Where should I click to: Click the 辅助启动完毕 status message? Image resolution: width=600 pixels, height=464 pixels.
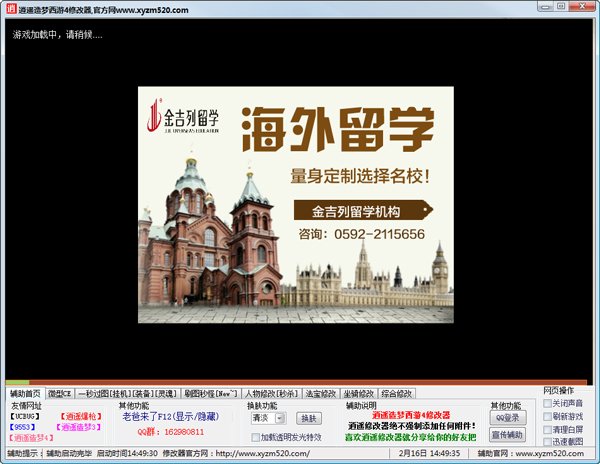pyautogui.click(x=69, y=454)
